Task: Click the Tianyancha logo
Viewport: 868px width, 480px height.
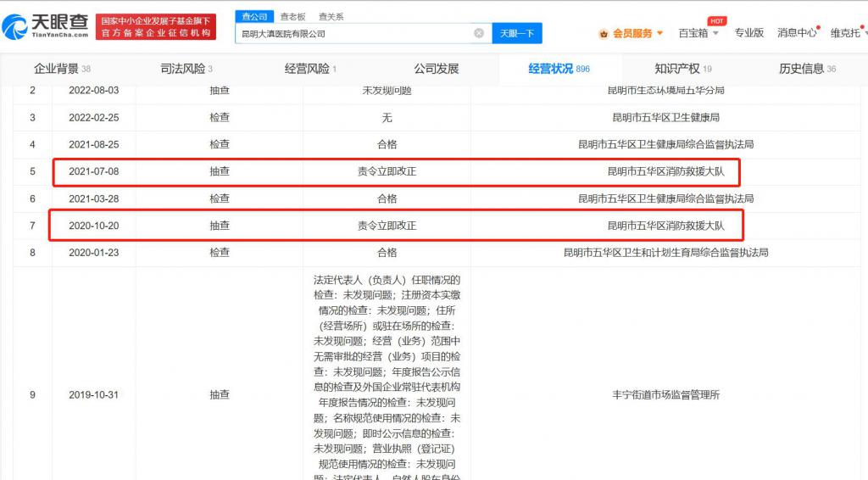Action: (x=46, y=26)
